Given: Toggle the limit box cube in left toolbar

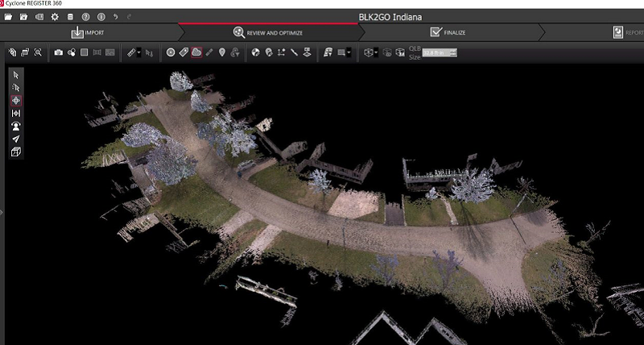Looking at the screenshot, I should (x=16, y=152).
